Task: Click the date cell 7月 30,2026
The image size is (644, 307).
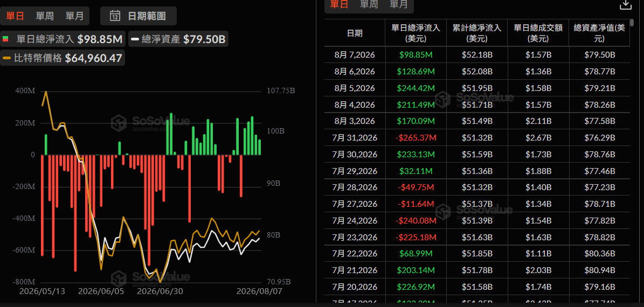Action: [355, 155]
